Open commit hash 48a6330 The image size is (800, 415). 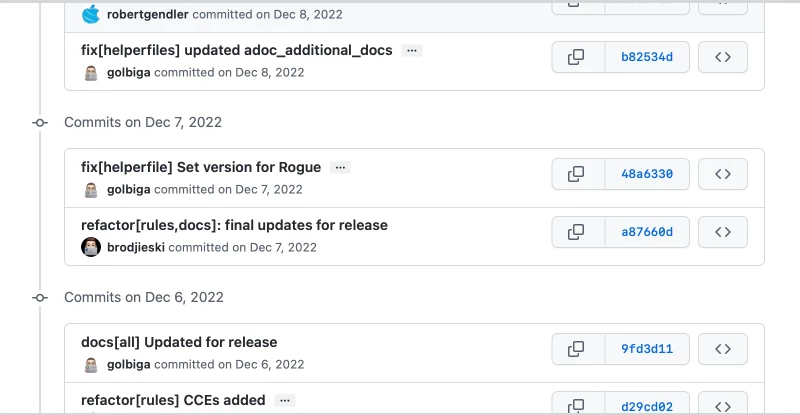647,174
